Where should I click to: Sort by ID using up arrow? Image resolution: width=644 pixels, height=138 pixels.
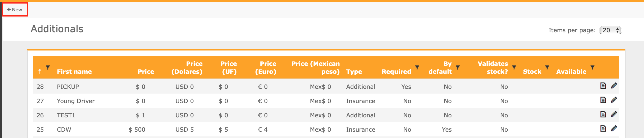click(x=40, y=72)
